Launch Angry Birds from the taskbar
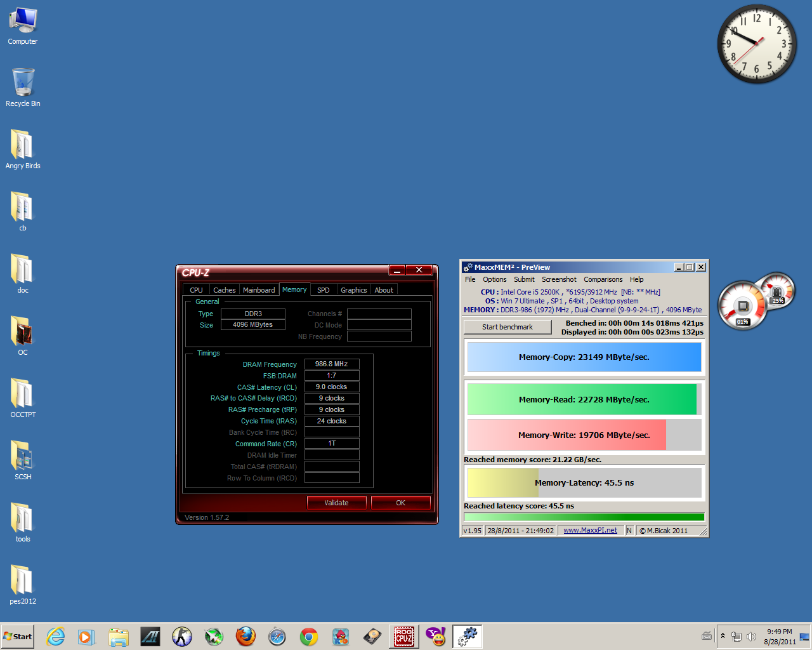The height and width of the screenshot is (650, 812). (341, 637)
